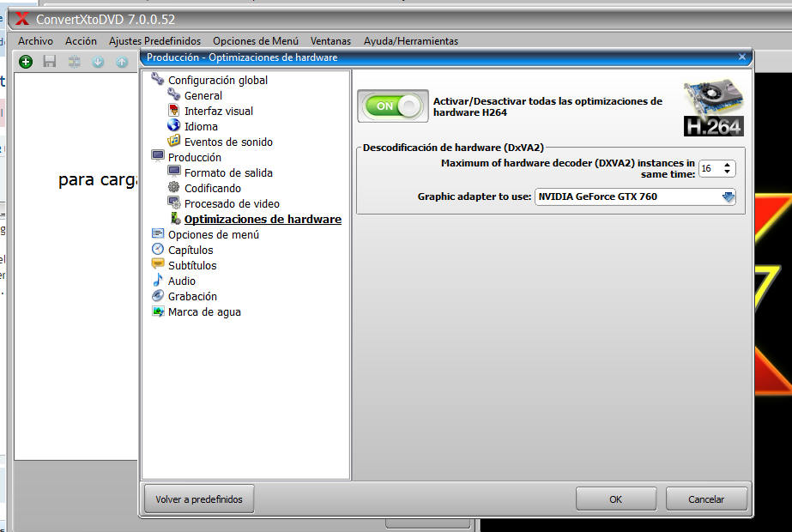
Task: Open the Graphic adapter dropdown arrow
Action: coord(728,196)
